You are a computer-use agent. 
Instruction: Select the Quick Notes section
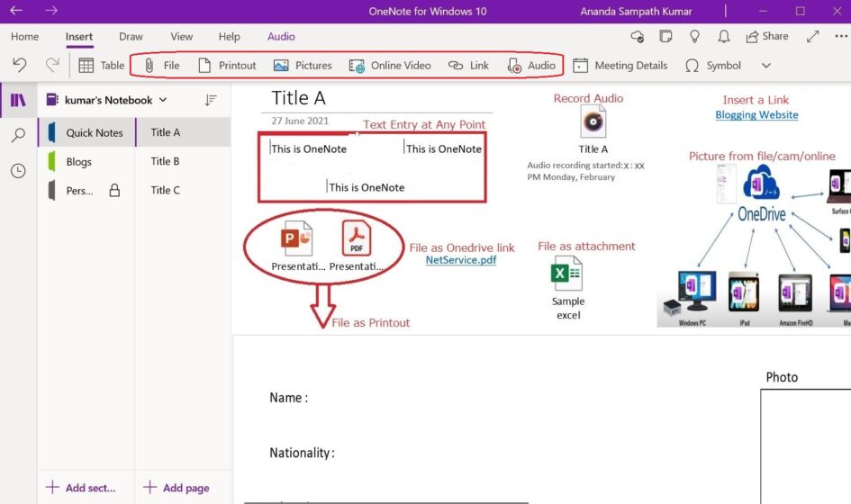point(86,132)
